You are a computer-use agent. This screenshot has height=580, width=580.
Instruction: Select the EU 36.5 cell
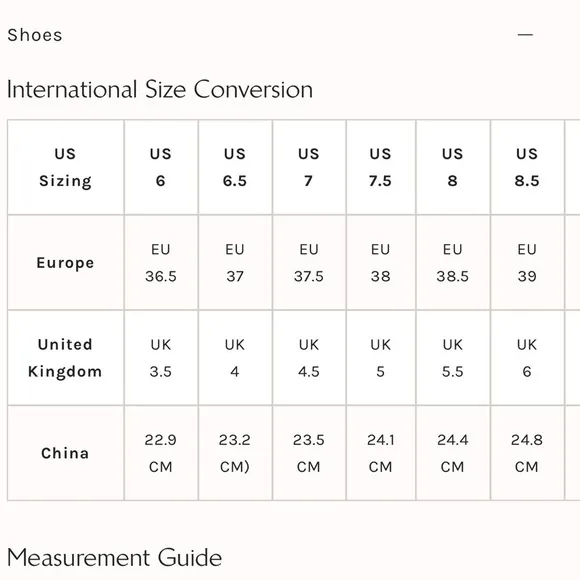(x=161, y=263)
